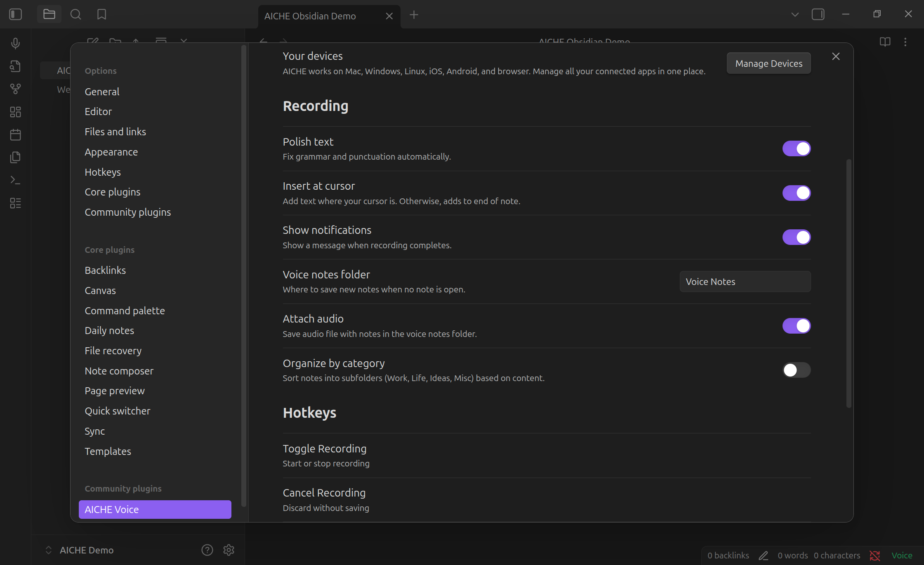This screenshot has width=924, height=565.
Task: Click the settings gear icon
Action: point(229,550)
